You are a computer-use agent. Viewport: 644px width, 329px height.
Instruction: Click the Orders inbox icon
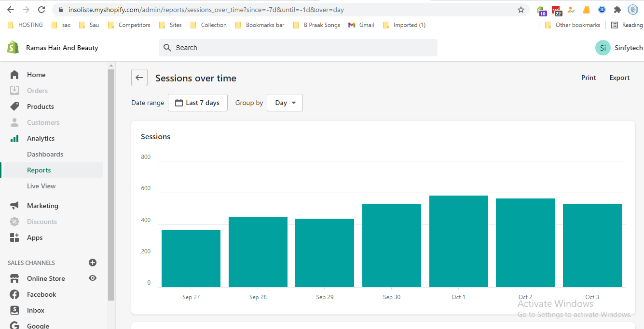14,91
